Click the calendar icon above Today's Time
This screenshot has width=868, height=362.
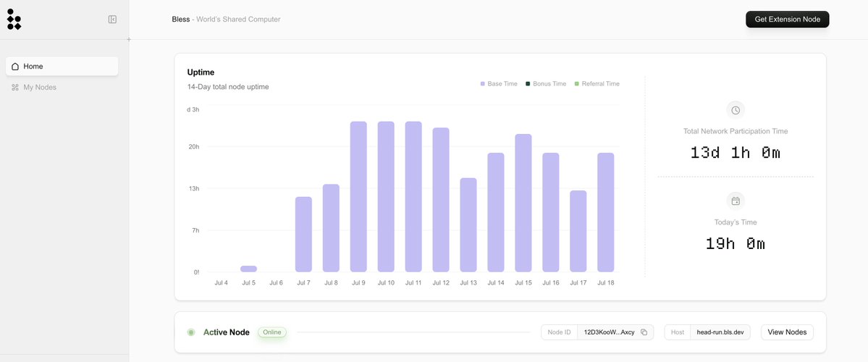click(736, 201)
